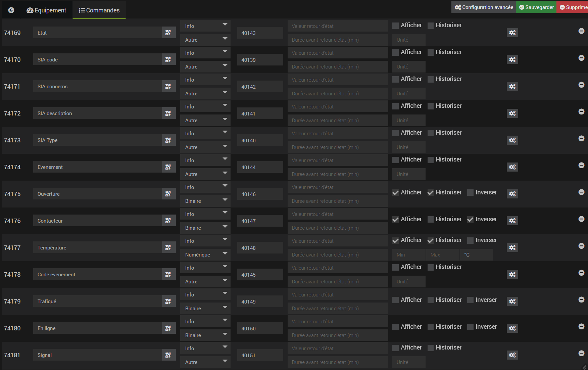Viewport: 588px width, 370px height.
Task: Remove the En ligne command row
Action: pyautogui.click(x=582, y=326)
